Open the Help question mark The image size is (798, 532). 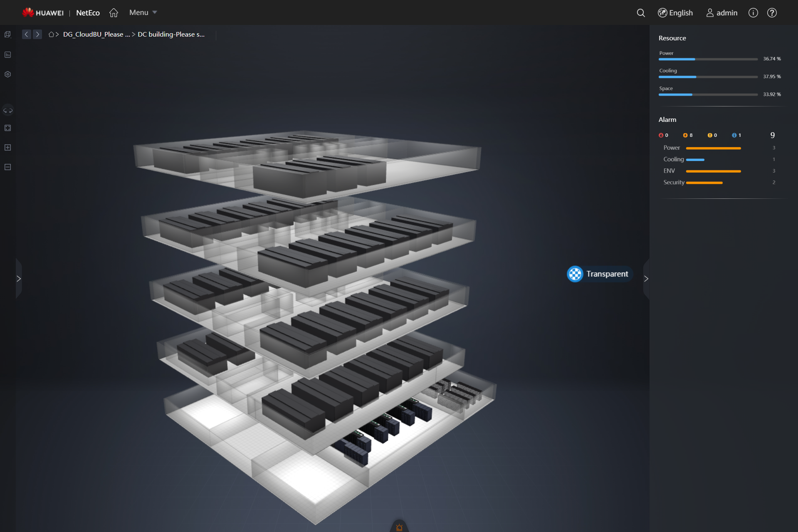click(x=772, y=12)
